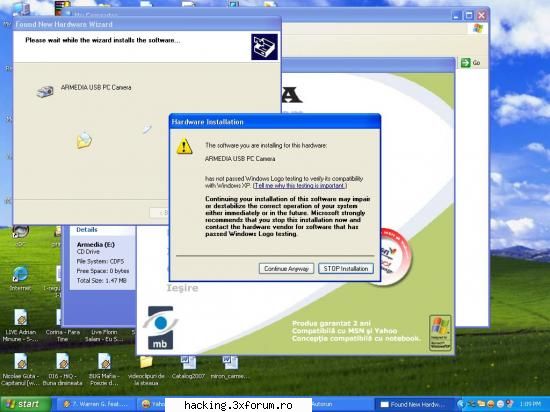This screenshot has height=412, width=550.
Task: Open 'Tell me why this testing is important' link
Action: pyautogui.click(x=300, y=185)
